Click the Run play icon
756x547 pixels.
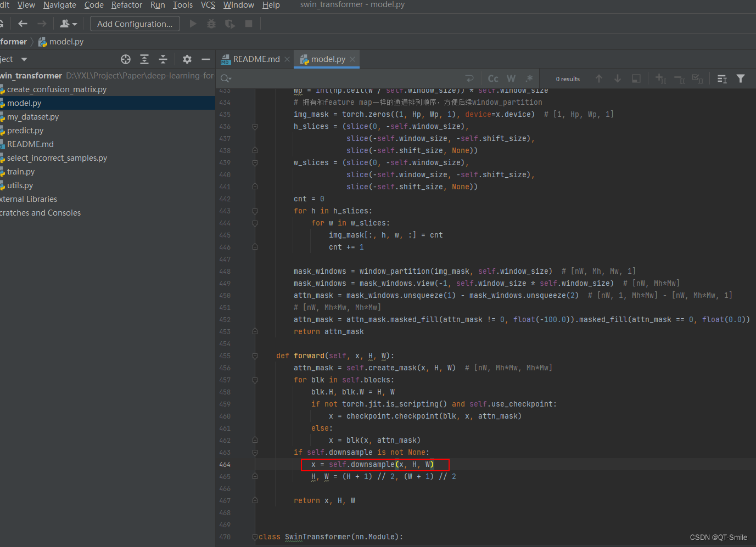193,24
